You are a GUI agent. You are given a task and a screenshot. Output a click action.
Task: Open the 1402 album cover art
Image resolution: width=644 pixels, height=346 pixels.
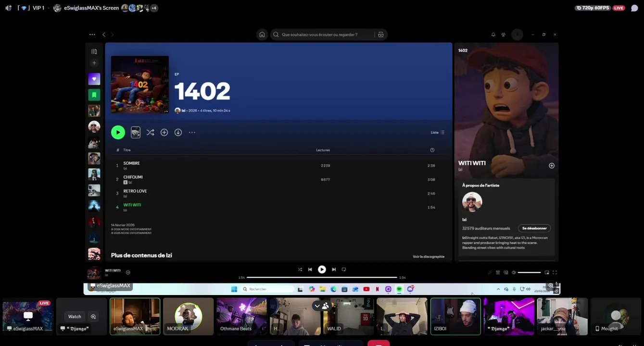140,85
